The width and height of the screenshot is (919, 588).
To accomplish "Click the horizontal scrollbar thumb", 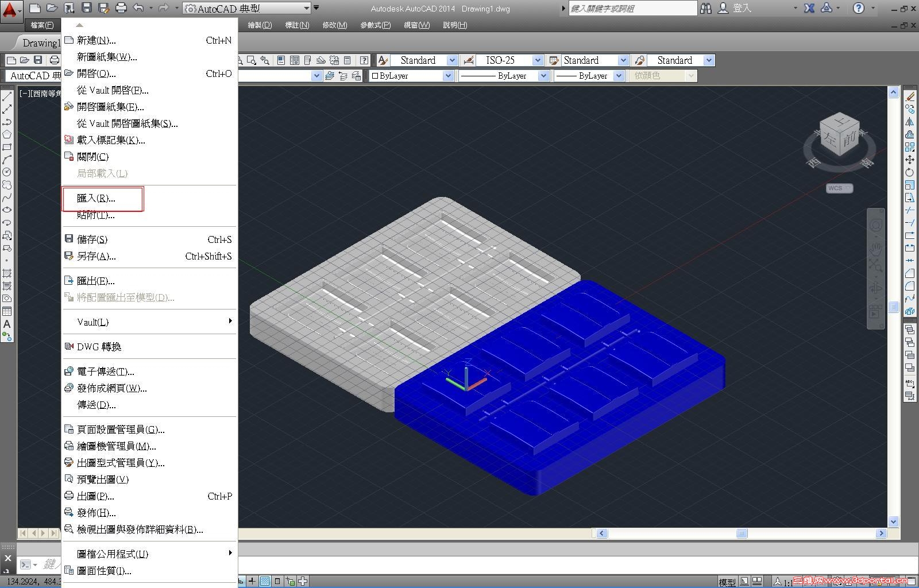I will tap(742, 533).
